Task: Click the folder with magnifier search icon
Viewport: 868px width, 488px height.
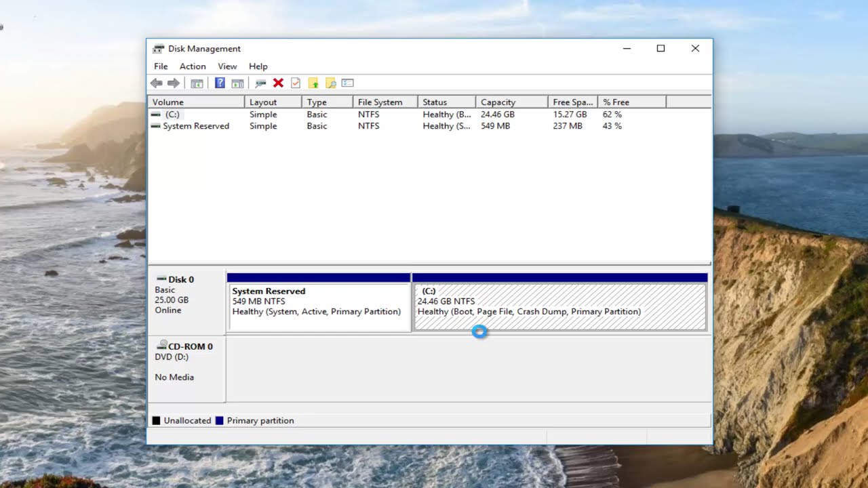Action: tap(331, 83)
